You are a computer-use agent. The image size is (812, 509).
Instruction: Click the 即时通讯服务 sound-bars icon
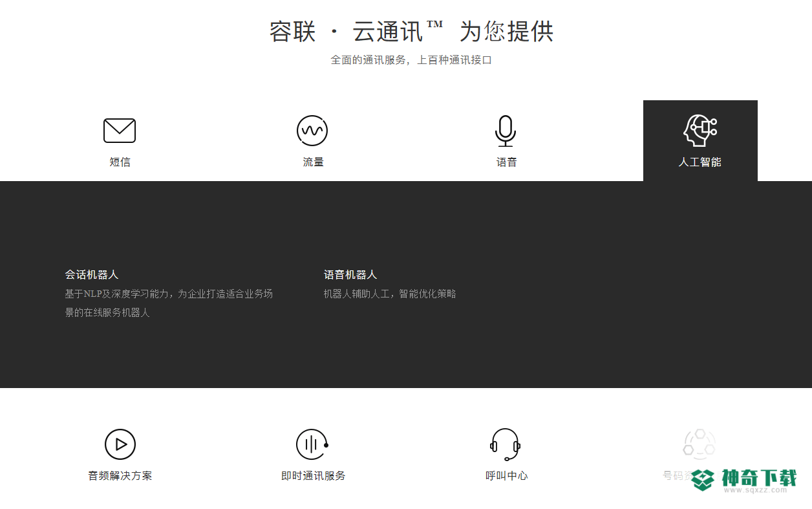[313, 444]
